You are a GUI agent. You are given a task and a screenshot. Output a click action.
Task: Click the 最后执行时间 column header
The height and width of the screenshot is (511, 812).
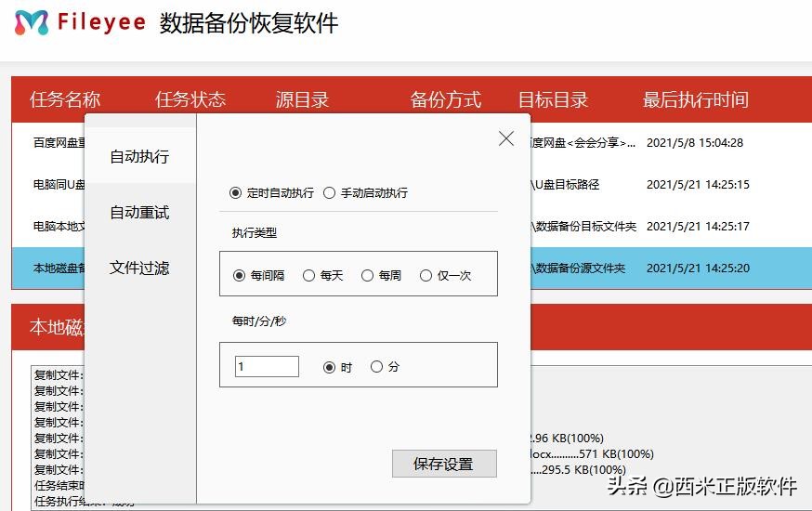(696, 99)
